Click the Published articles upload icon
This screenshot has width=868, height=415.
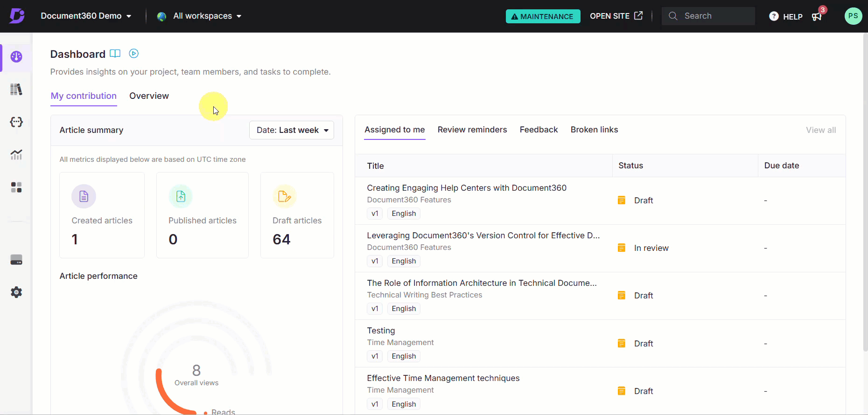coord(181,196)
